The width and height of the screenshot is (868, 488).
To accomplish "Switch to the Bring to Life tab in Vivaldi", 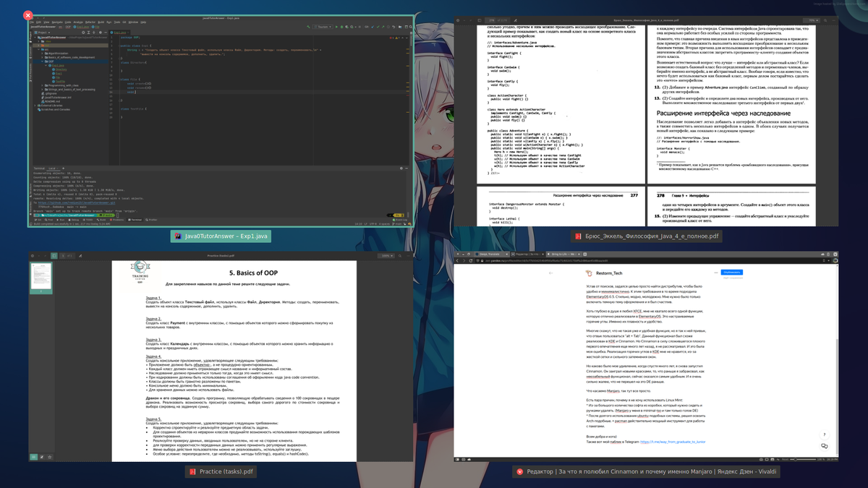I will [x=563, y=254].
